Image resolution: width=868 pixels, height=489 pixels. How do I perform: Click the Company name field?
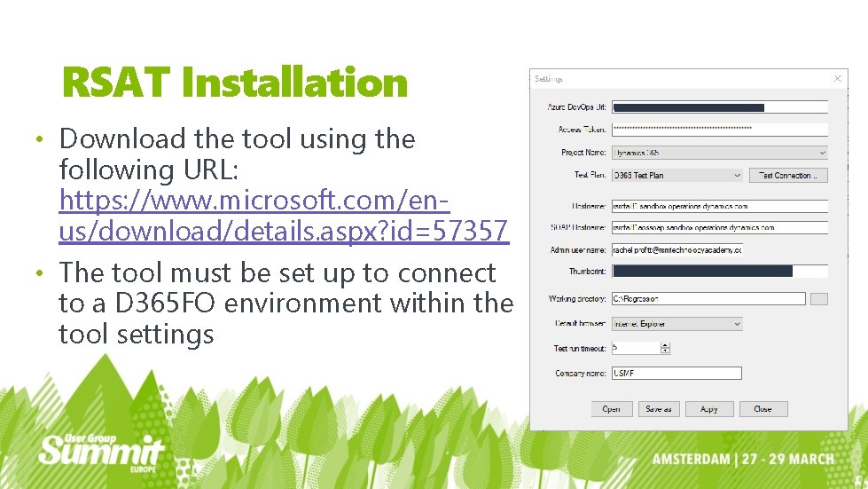pos(676,374)
